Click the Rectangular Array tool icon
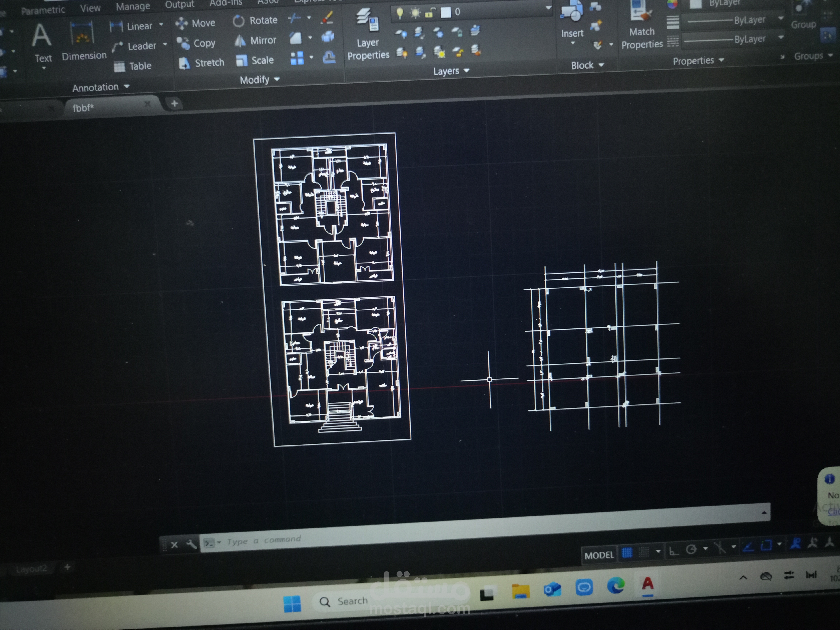840x630 pixels. coord(297,58)
